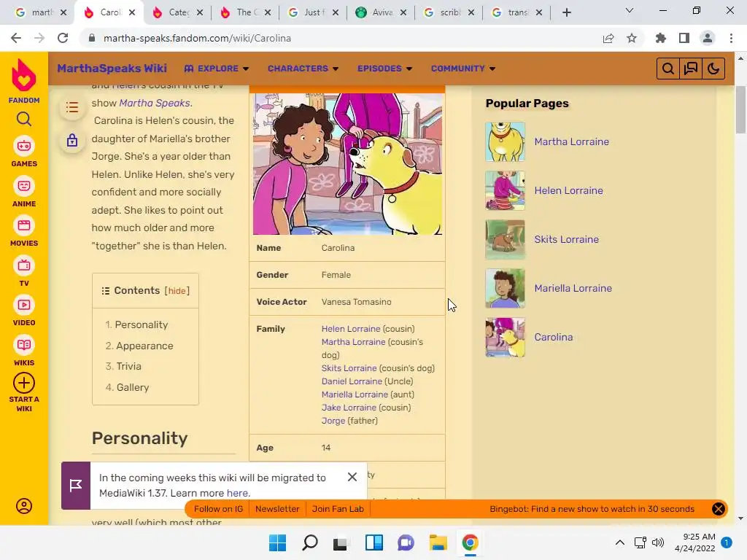Image resolution: width=747 pixels, height=560 pixels.
Task: Open Windows Start menu
Action: pos(277,542)
